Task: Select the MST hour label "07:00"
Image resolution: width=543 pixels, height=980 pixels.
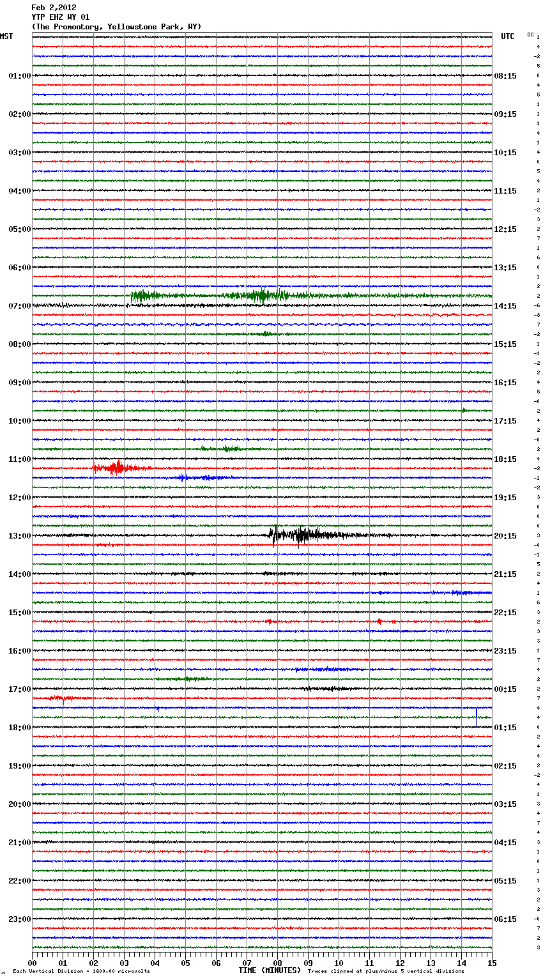Action: click(20, 306)
